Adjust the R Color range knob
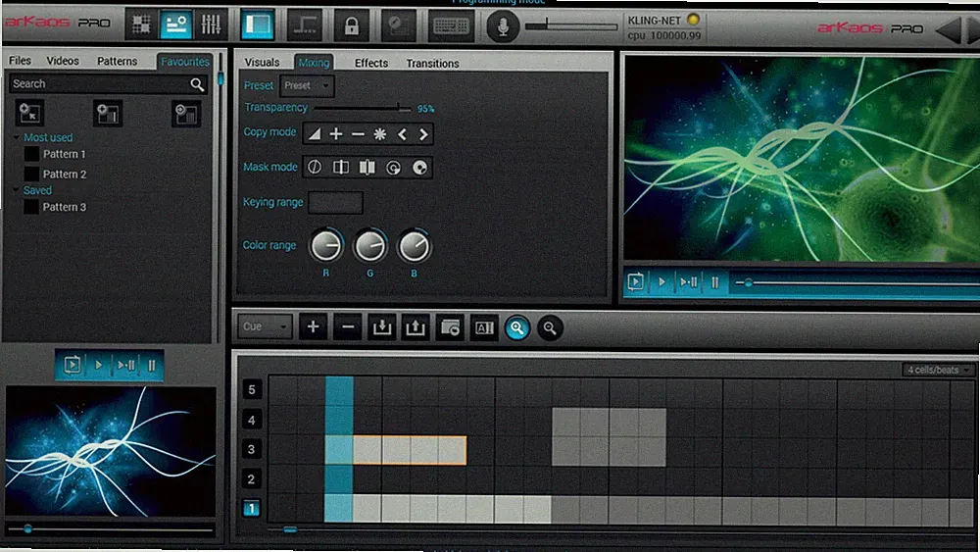 coord(326,246)
